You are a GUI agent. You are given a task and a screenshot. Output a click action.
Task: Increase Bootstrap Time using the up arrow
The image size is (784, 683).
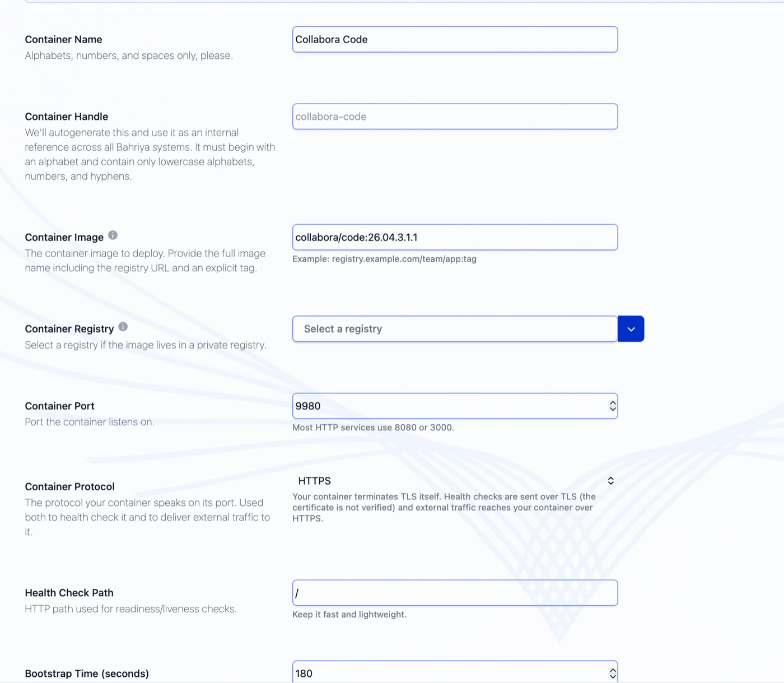613,670
